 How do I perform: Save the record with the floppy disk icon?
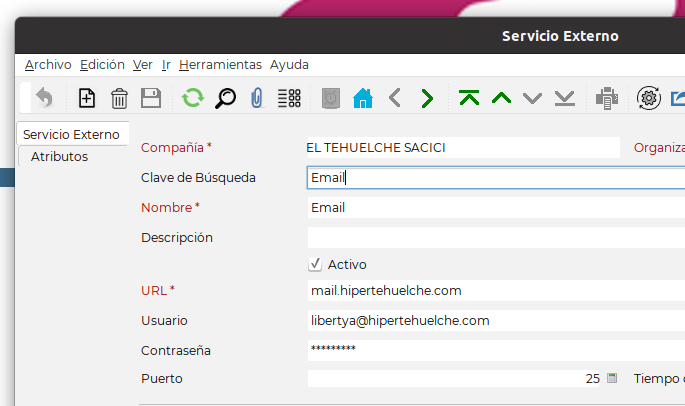click(151, 98)
